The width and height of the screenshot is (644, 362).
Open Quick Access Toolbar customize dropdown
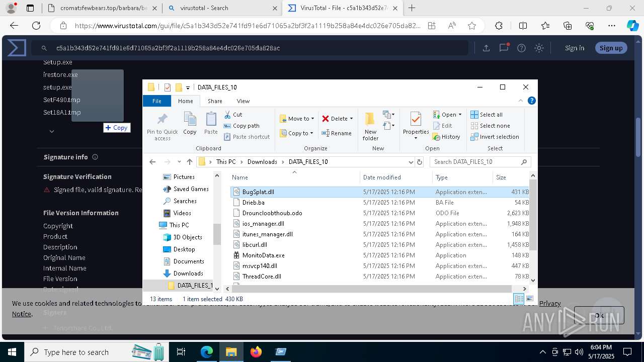coord(188,87)
